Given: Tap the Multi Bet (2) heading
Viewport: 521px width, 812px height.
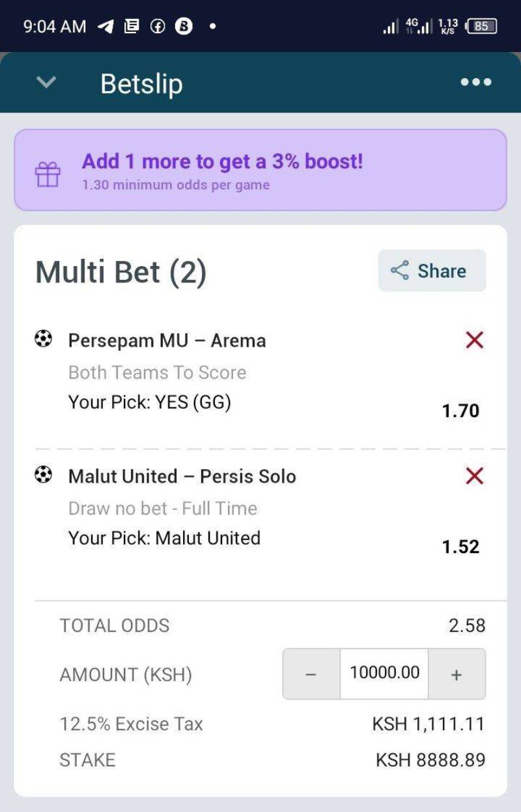Looking at the screenshot, I should 120,271.
